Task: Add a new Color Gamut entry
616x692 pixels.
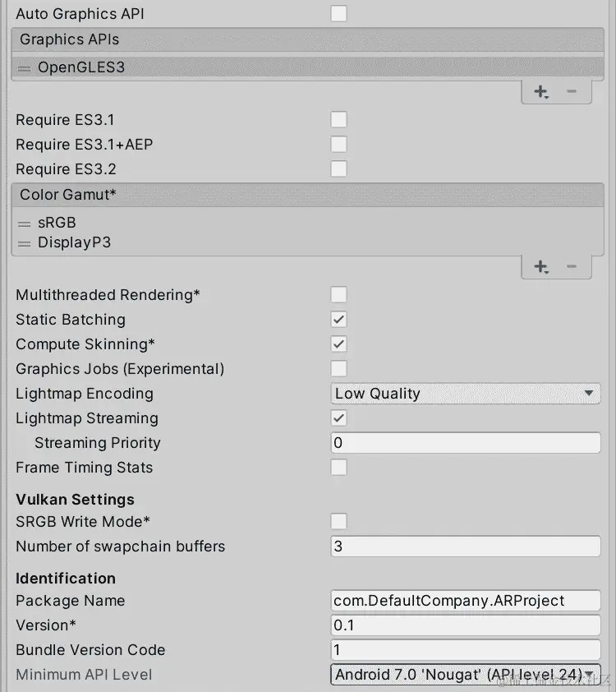Action: (x=541, y=266)
